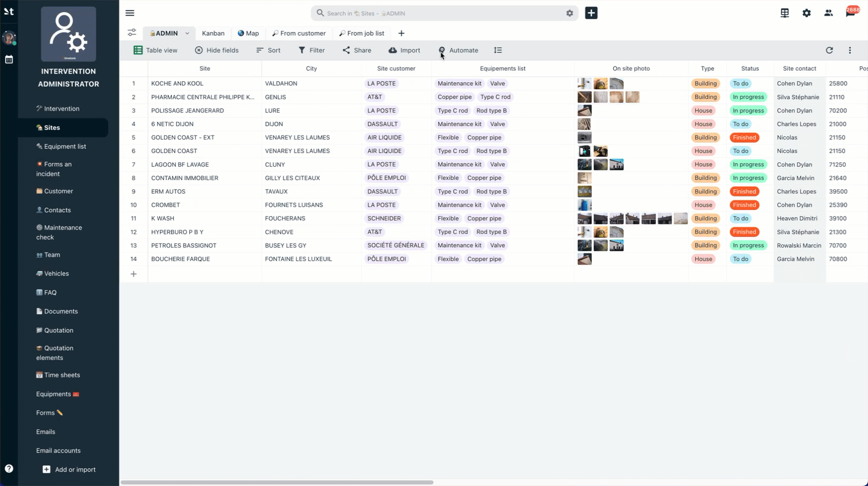Open Forms an incident in sidebar
868x486 pixels.
pos(54,169)
